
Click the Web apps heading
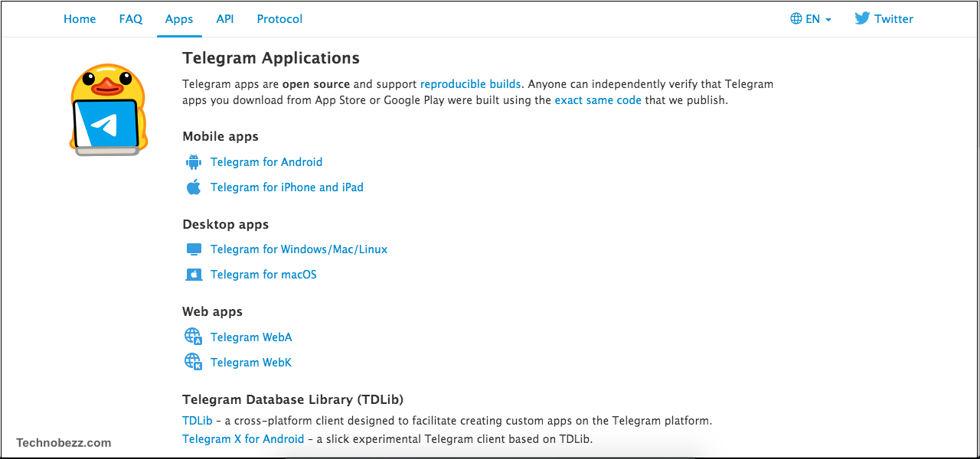coord(212,312)
